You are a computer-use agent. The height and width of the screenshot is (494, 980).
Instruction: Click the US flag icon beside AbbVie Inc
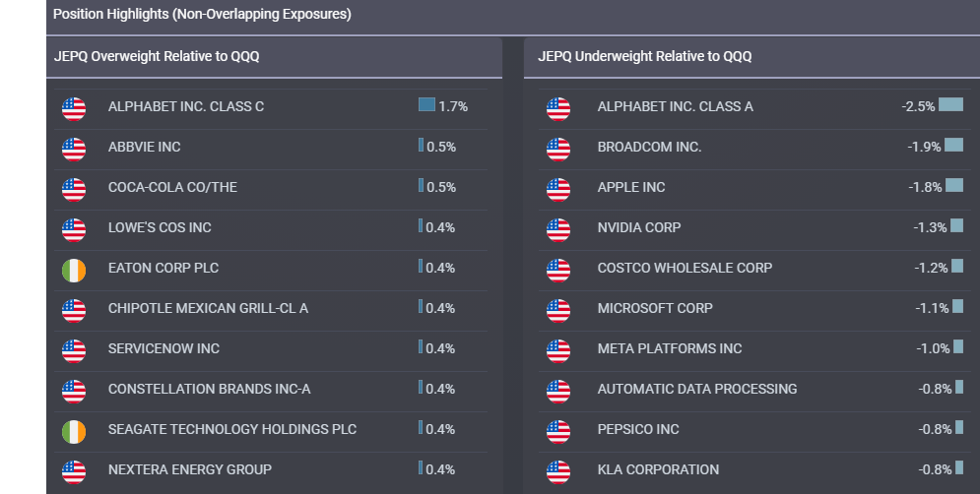pos(74,150)
